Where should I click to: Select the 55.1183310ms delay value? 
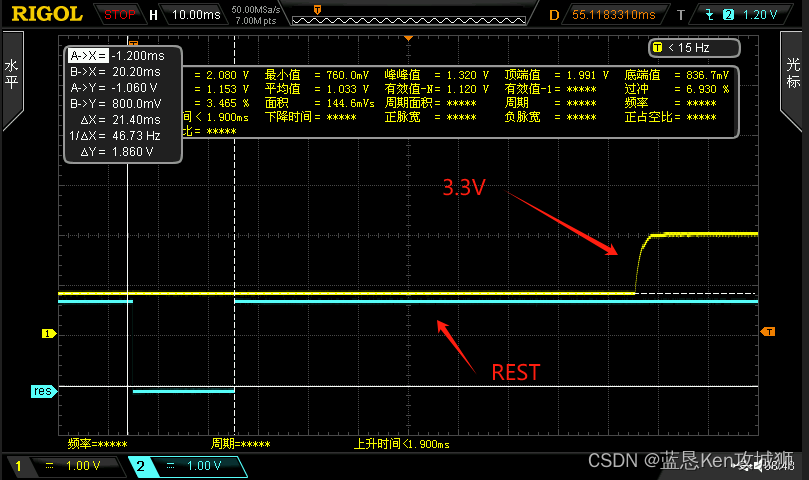click(x=613, y=15)
